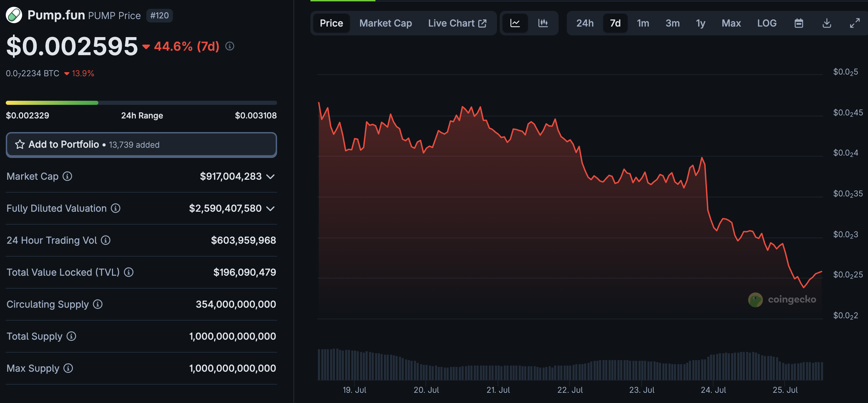Click the 0.0₇2234 BTC price text
This screenshot has height=403, width=868.
click(32, 74)
